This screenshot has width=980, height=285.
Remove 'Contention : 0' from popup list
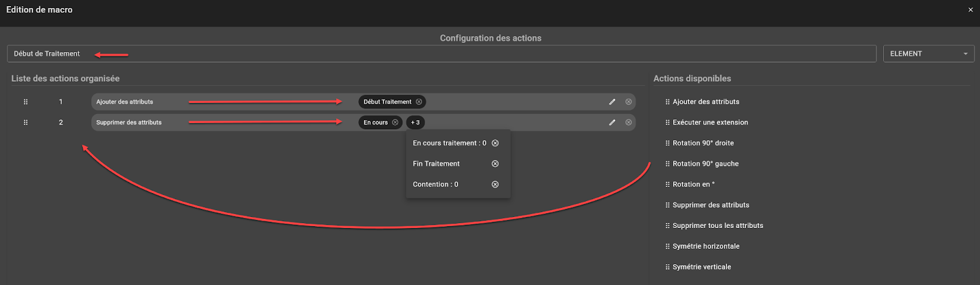pos(495,184)
